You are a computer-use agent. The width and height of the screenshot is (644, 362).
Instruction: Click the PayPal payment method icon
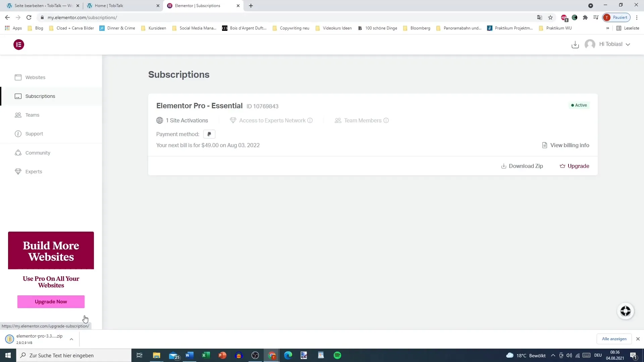pyautogui.click(x=209, y=134)
